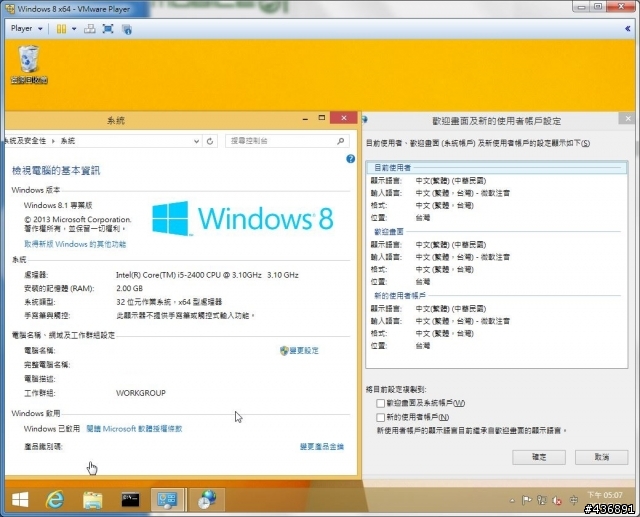640x517 pixels.
Task: Click the region and clock globe taskbar icon
Action: click(x=207, y=499)
